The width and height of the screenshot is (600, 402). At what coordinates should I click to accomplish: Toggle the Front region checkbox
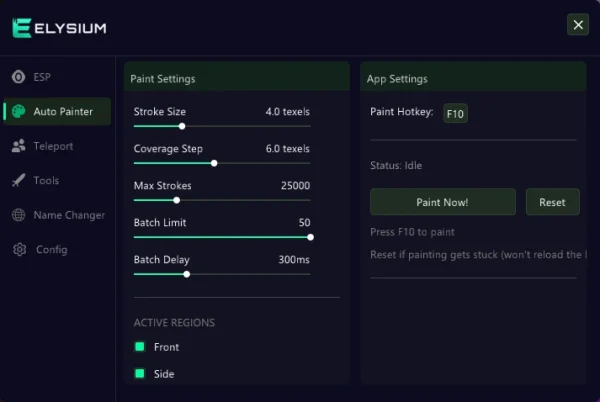pos(140,347)
